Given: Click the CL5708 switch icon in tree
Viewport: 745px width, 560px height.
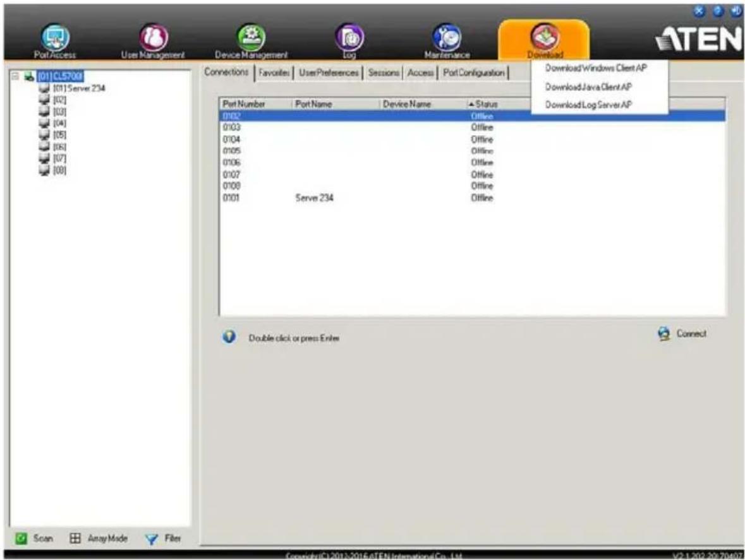Looking at the screenshot, I should coord(29,76).
